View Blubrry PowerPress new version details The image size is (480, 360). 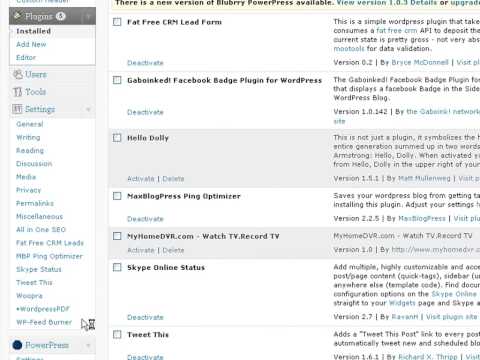tap(387, 3)
